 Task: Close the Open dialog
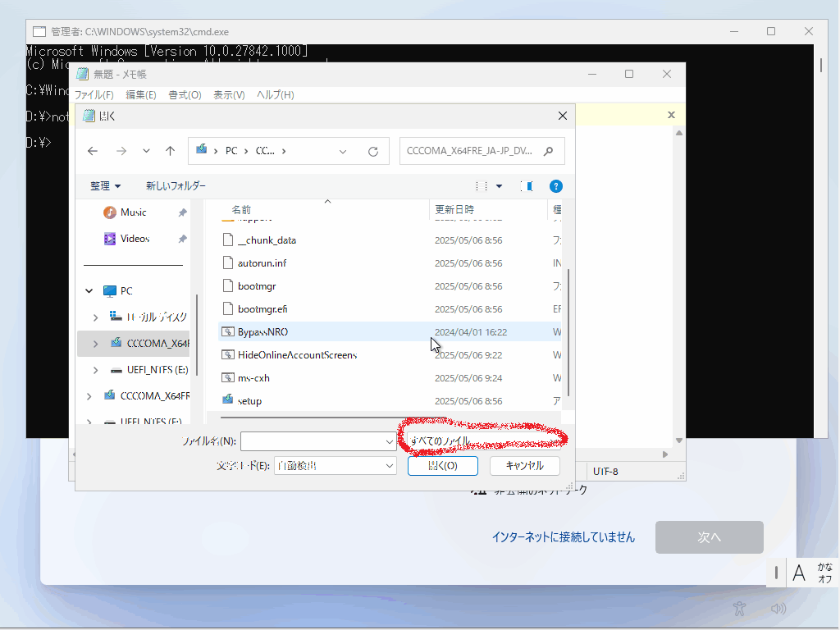pos(563,116)
